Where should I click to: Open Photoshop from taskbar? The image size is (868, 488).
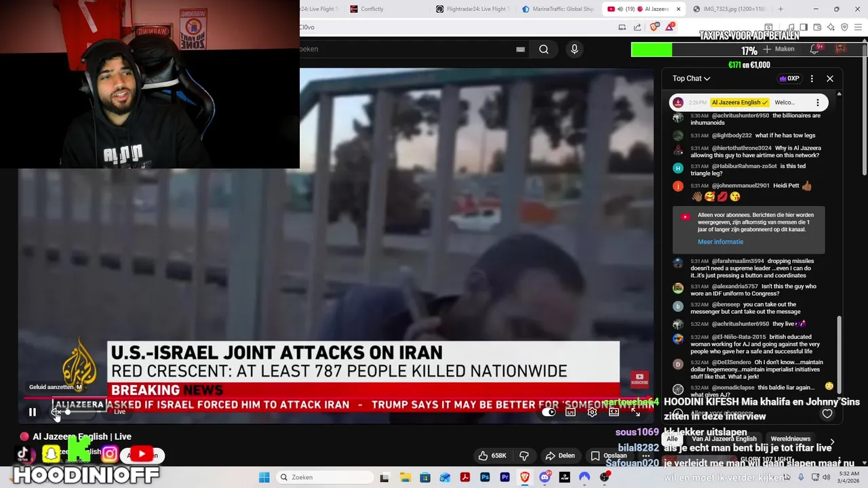click(x=485, y=477)
